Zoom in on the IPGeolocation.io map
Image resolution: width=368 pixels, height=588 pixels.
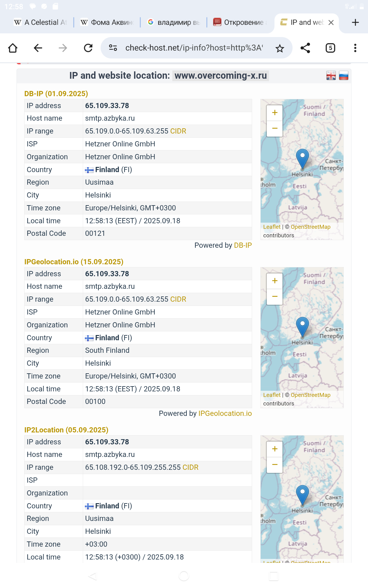pos(275,281)
